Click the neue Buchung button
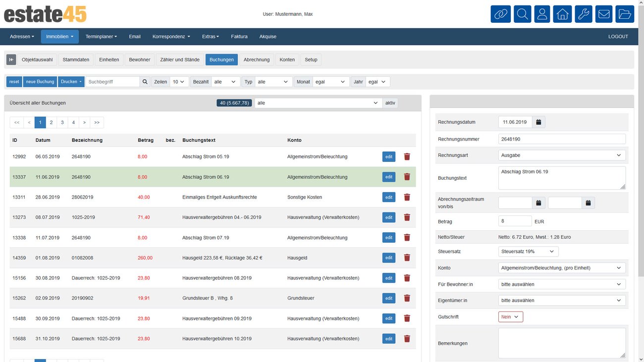The height and width of the screenshot is (362, 644). [40, 82]
